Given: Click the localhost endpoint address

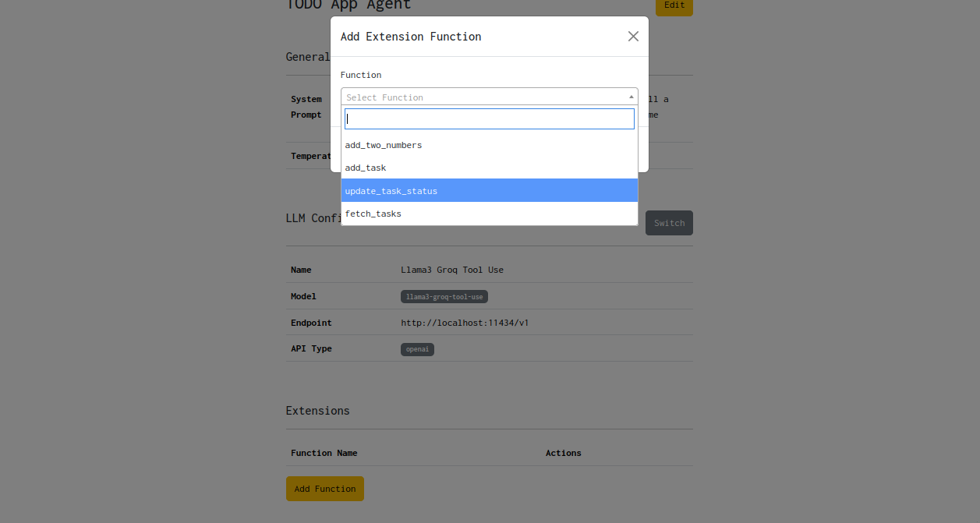Looking at the screenshot, I should pos(465,322).
